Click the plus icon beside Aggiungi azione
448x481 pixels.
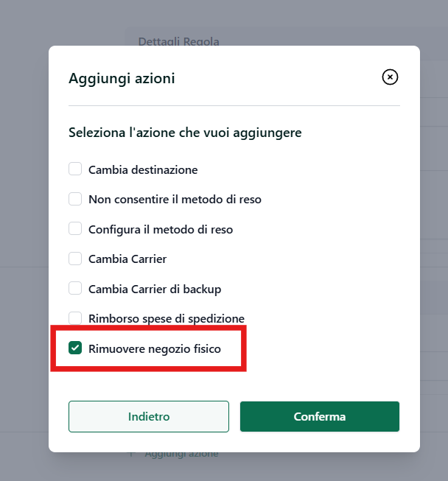(x=131, y=454)
